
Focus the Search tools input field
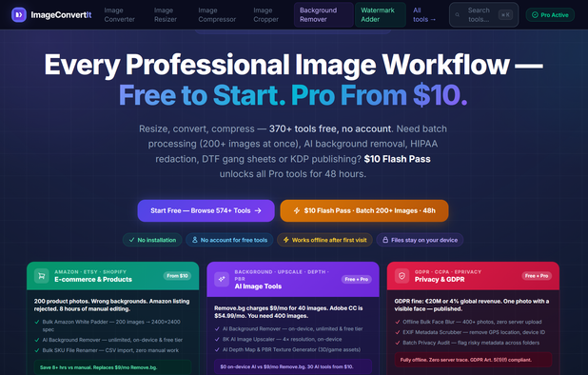483,15
